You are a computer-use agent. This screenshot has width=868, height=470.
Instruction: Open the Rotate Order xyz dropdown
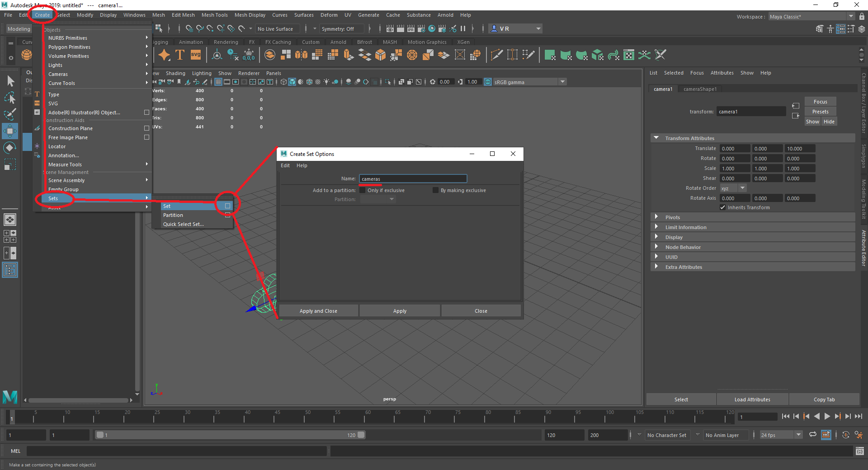tap(742, 188)
